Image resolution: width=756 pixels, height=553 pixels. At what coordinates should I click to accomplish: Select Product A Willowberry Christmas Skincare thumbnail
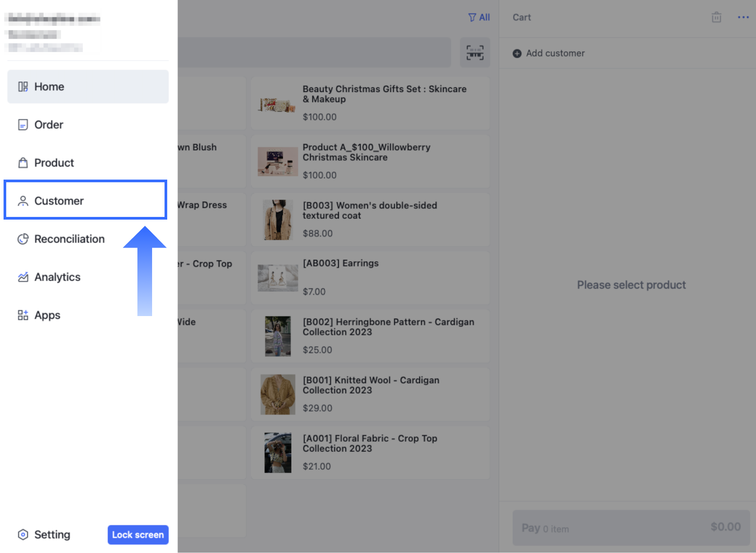tap(277, 161)
